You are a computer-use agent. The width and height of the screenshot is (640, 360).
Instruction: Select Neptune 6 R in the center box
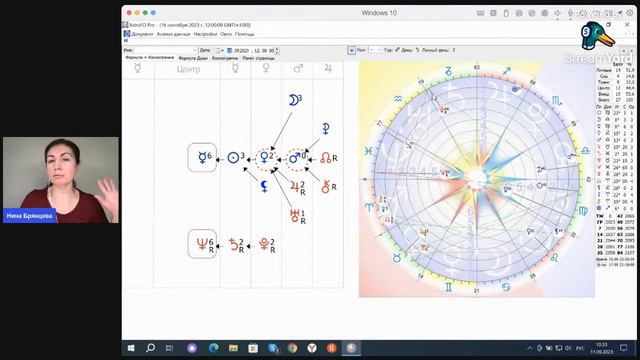pyautogui.click(x=203, y=244)
